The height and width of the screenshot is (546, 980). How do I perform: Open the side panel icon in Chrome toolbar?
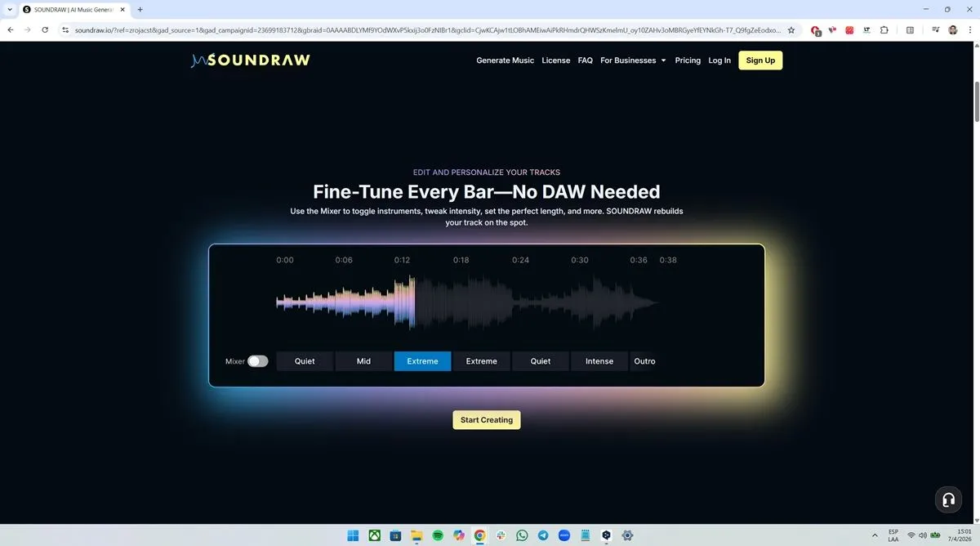[x=910, y=30]
